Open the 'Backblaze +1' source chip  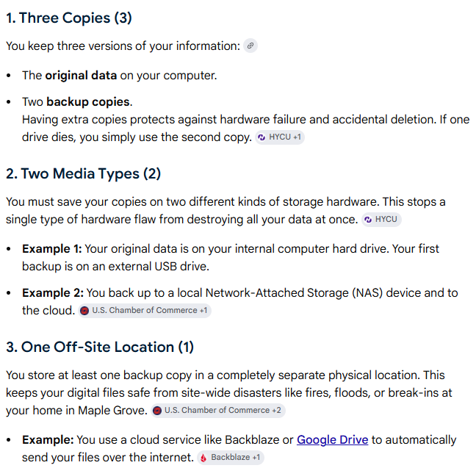pos(231,458)
